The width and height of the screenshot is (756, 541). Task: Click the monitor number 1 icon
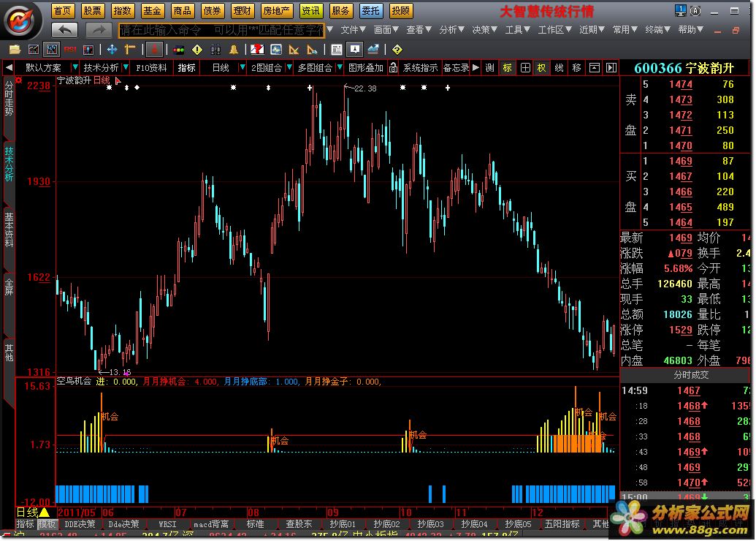tap(680, 10)
